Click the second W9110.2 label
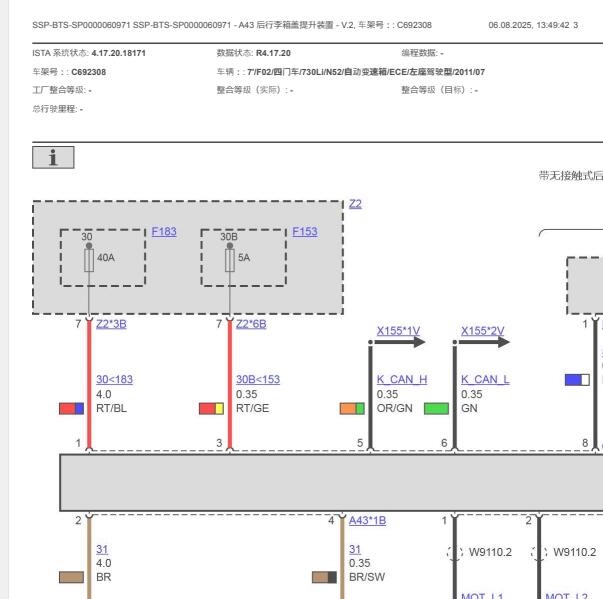This screenshot has width=603, height=599. (x=575, y=552)
